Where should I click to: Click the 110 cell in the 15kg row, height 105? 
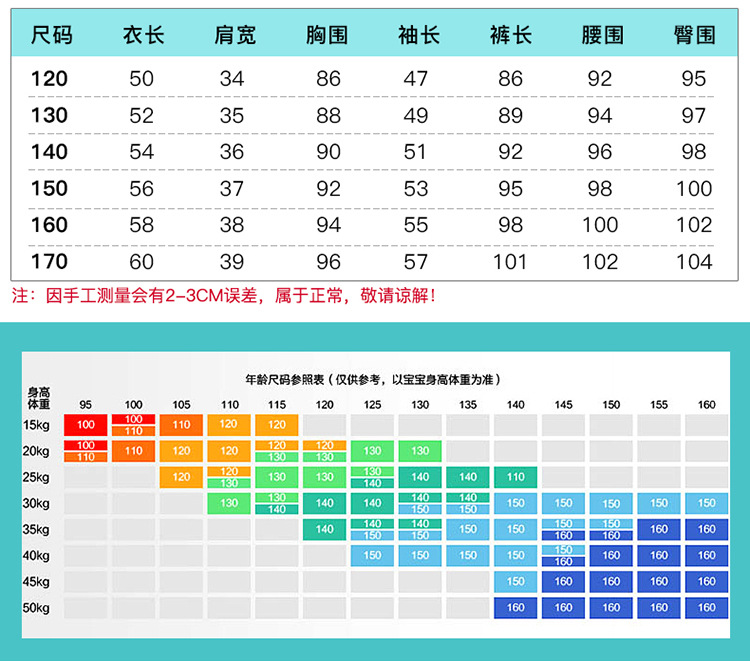[181, 425]
